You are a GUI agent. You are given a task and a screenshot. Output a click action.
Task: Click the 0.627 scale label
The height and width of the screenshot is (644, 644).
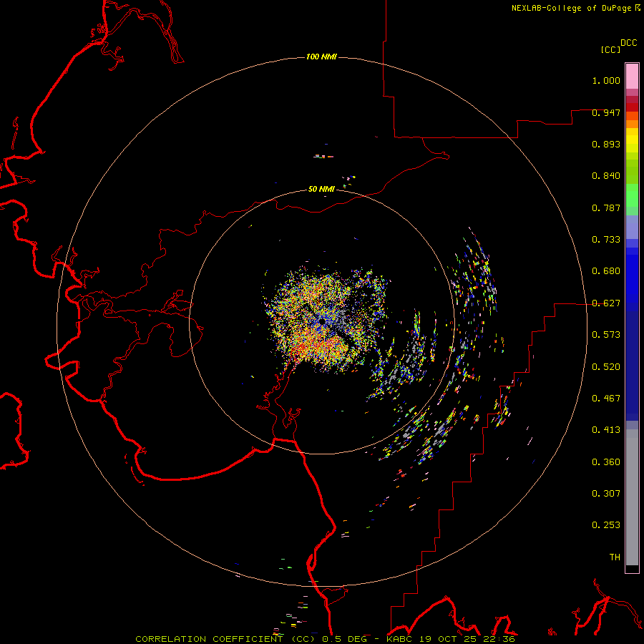point(606,303)
